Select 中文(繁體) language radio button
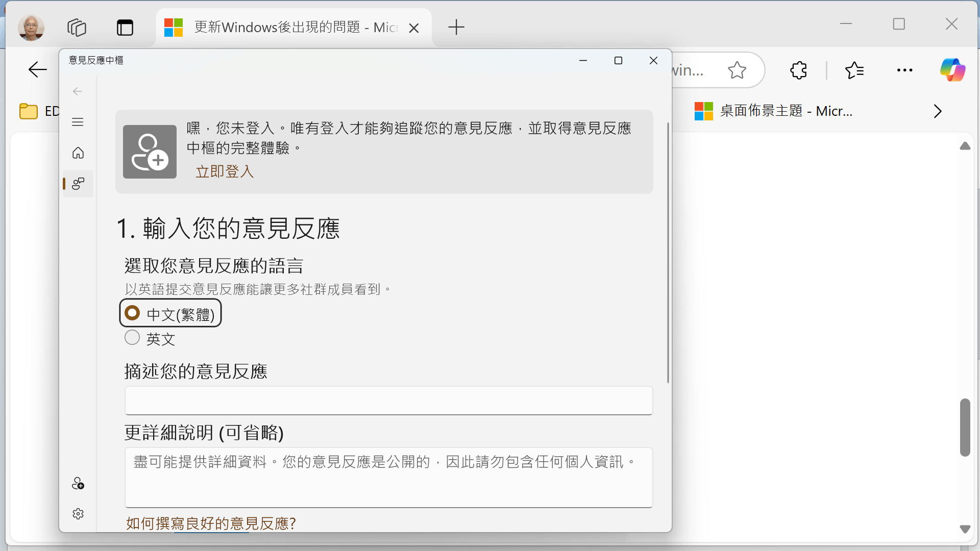The height and width of the screenshot is (551, 980). (133, 313)
